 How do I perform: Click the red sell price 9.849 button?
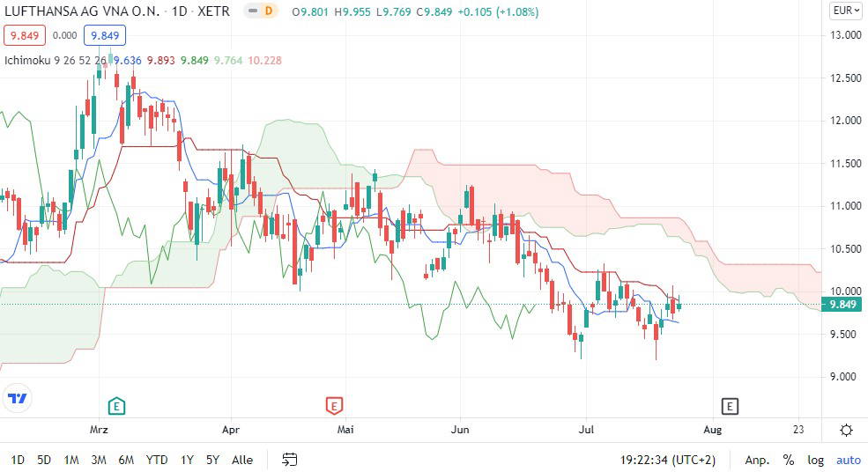[25, 35]
